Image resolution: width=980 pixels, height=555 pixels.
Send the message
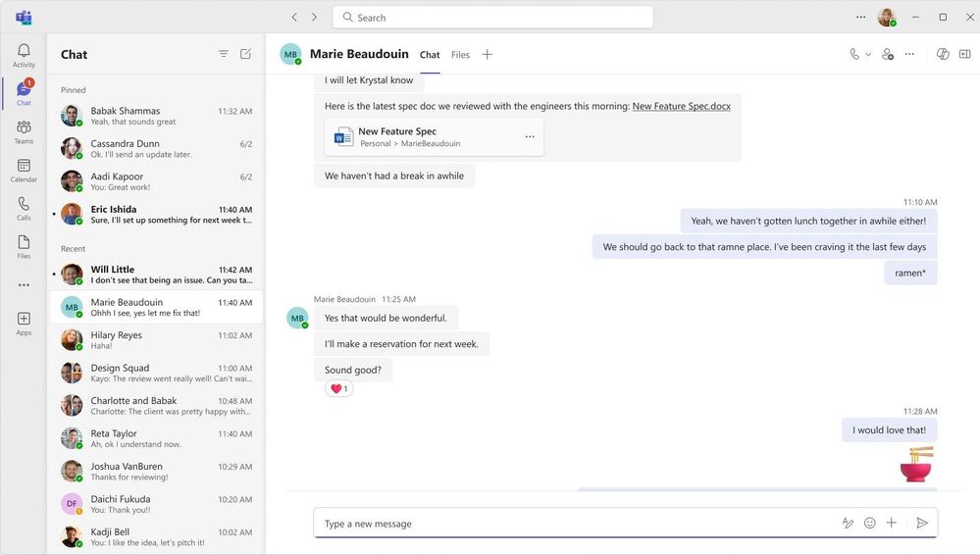[922, 523]
